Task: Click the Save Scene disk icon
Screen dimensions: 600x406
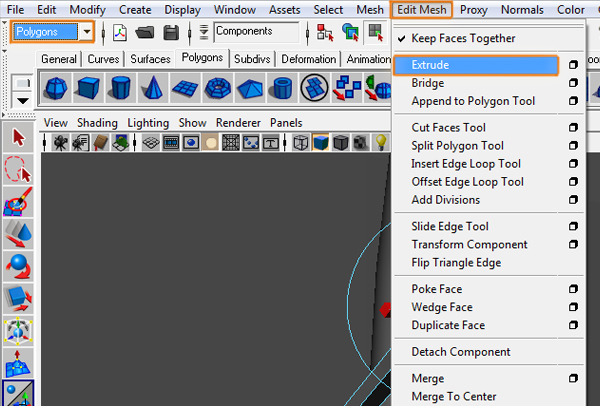Action: pyautogui.click(x=171, y=33)
